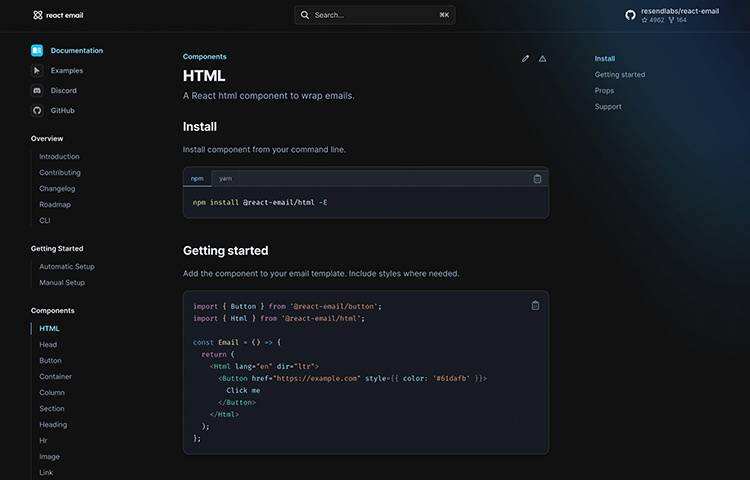Select Link component page
750x480 pixels.
[46, 473]
